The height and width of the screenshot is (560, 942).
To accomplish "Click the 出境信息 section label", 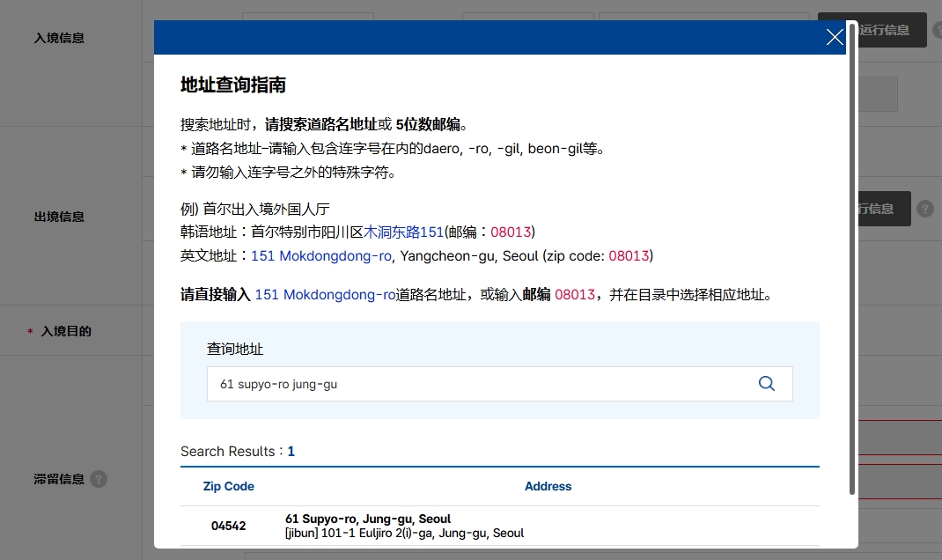I will point(59,217).
